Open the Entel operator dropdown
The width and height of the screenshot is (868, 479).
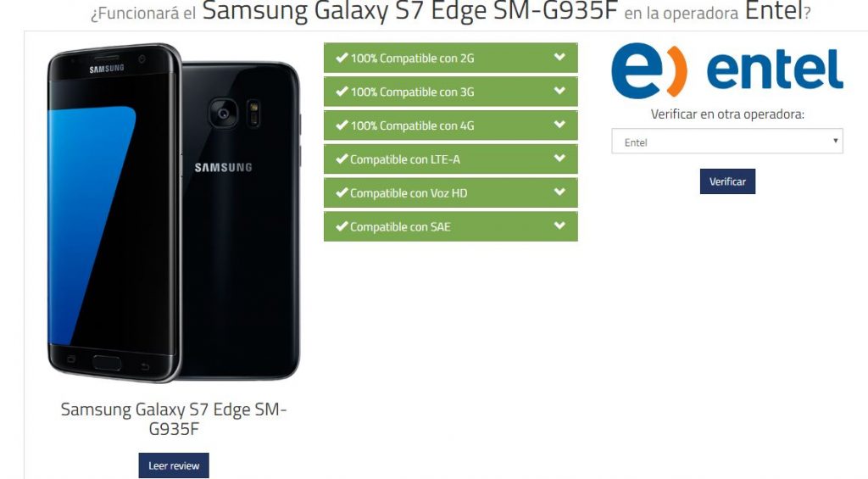tap(726, 142)
